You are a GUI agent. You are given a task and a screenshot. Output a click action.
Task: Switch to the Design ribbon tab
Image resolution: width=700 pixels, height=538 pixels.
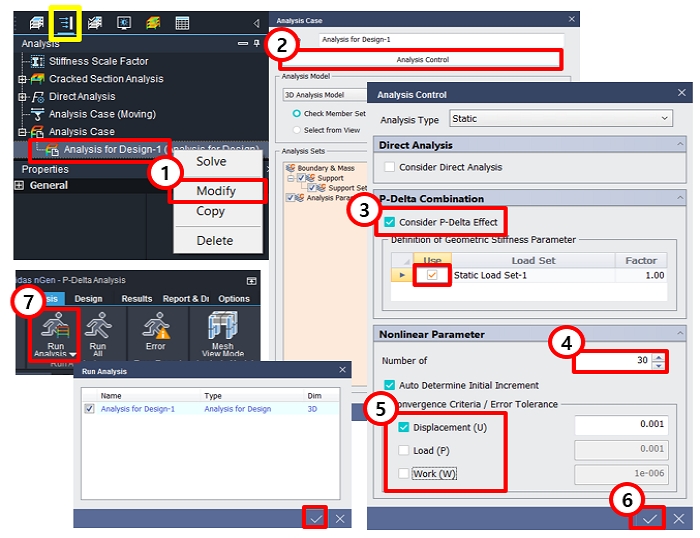tap(88, 299)
